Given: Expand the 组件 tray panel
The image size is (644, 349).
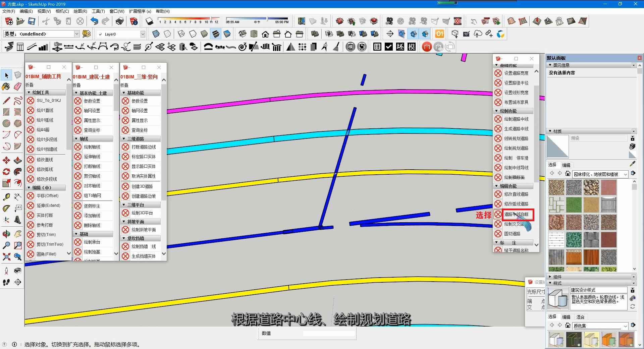Looking at the screenshot, I should pos(591,277).
